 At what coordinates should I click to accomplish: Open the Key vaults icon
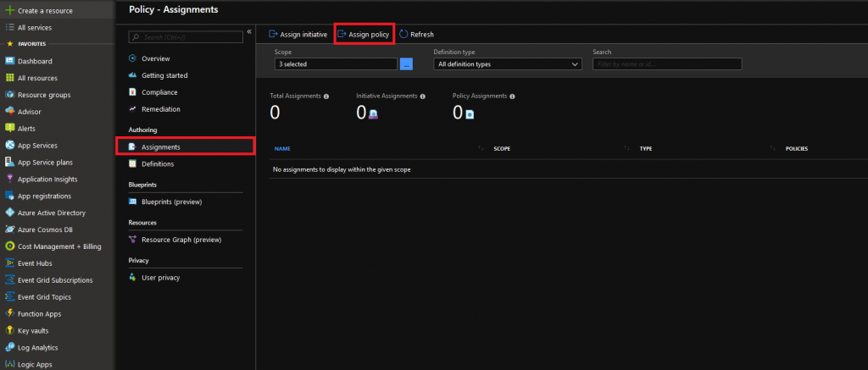tap(9, 331)
